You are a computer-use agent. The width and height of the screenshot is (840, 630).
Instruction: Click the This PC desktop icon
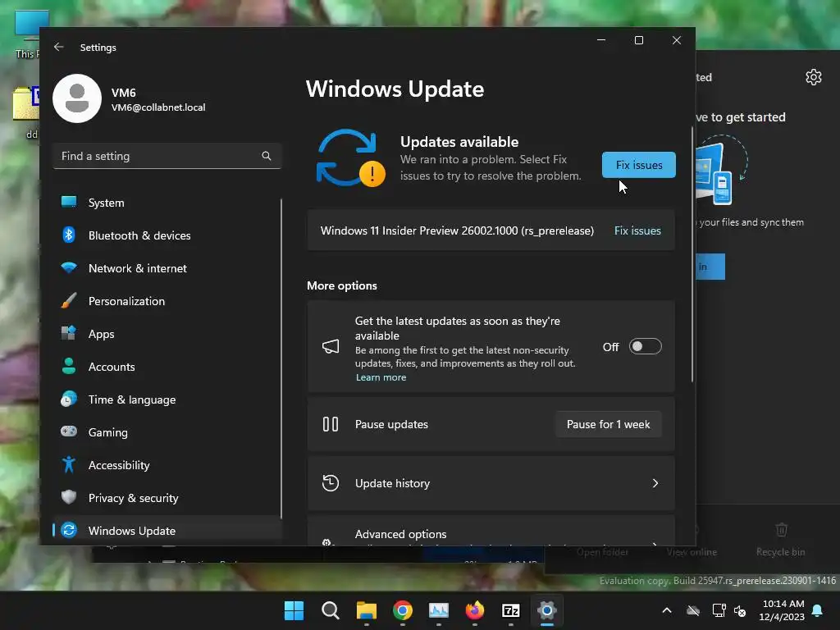point(27,34)
